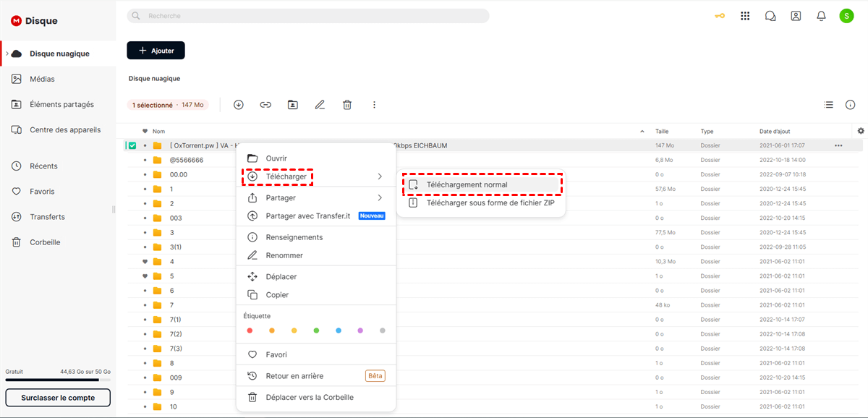
Task: Sort by the Date d'ajout column header
Action: [775, 132]
